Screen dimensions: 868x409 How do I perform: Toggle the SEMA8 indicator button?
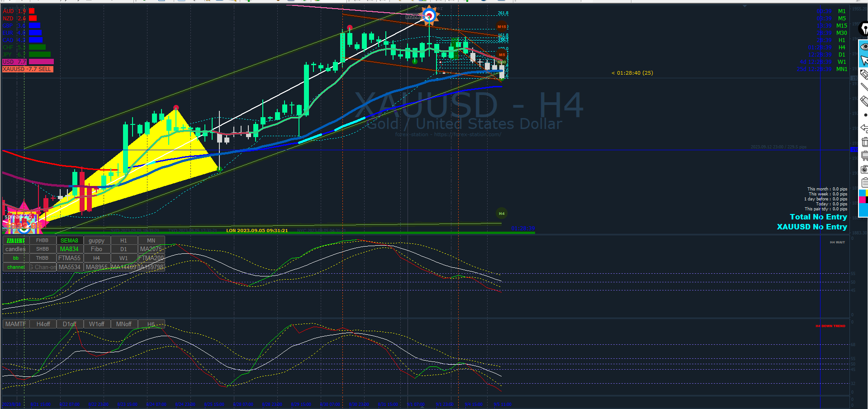pyautogui.click(x=70, y=241)
